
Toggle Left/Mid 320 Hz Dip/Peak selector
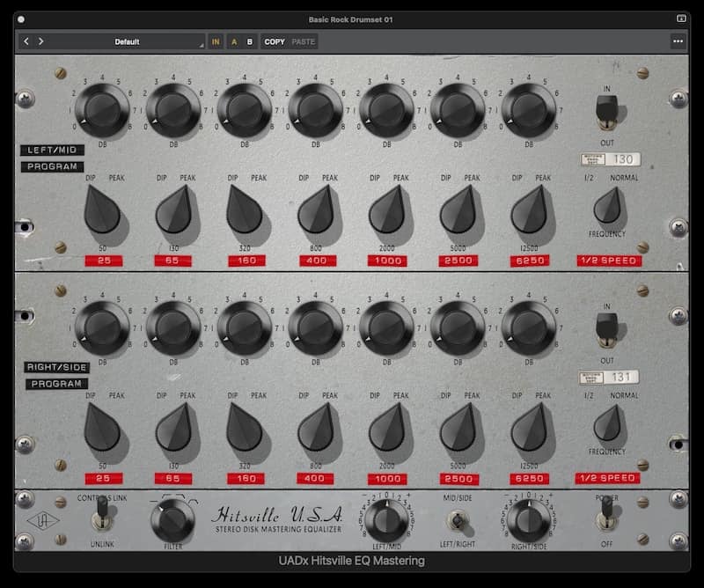pos(244,209)
